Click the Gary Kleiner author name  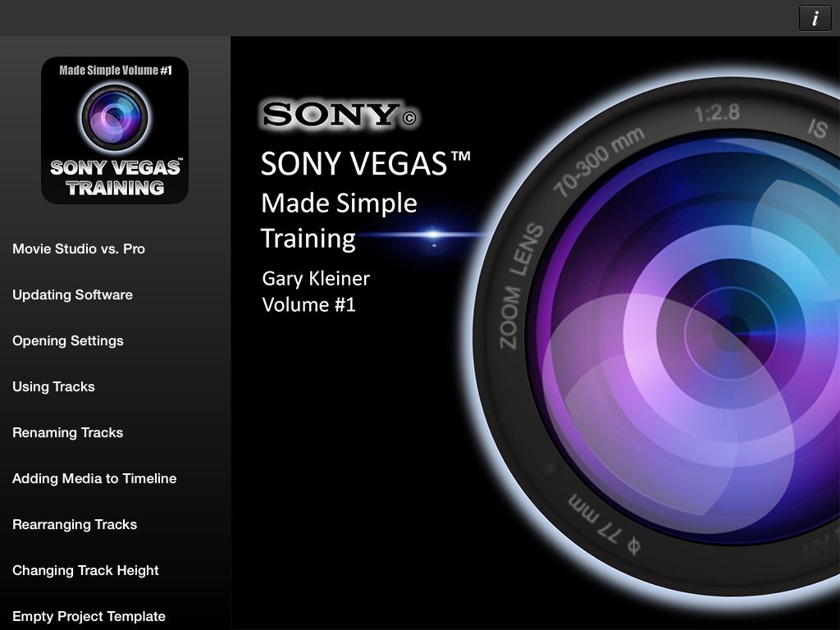(316, 279)
